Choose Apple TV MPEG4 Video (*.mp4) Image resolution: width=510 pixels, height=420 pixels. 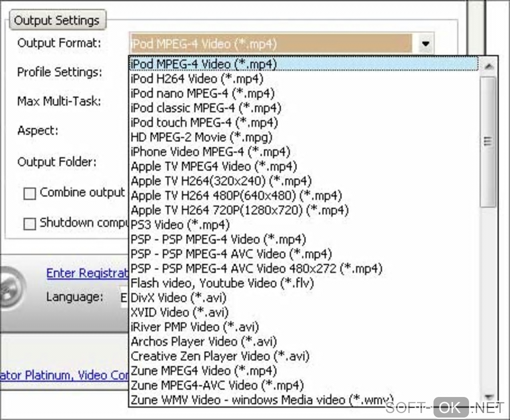tap(304, 166)
